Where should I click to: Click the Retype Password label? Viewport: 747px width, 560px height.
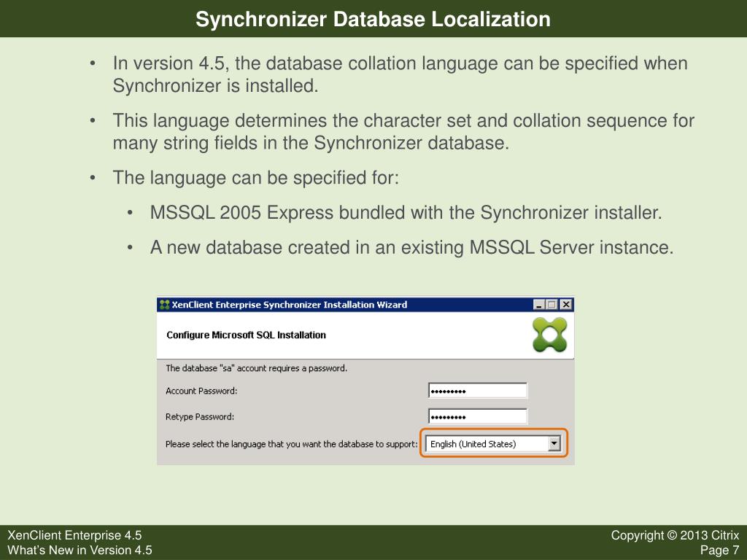tap(200, 416)
